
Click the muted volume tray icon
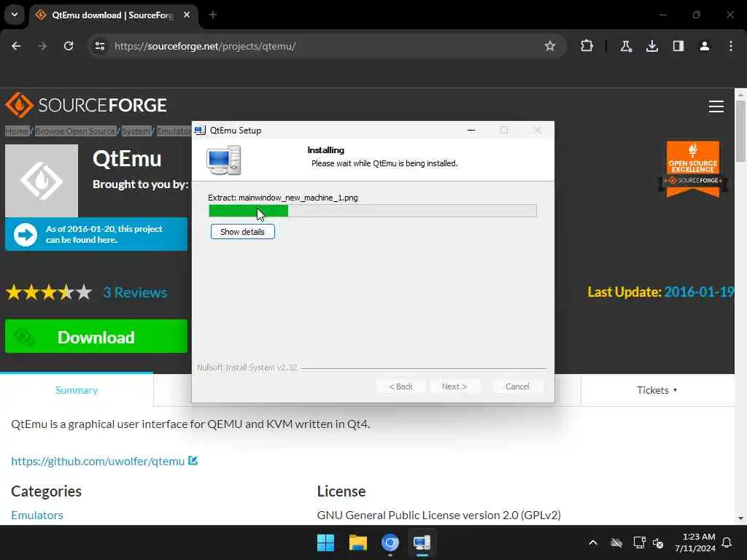click(x=659, y=542)
